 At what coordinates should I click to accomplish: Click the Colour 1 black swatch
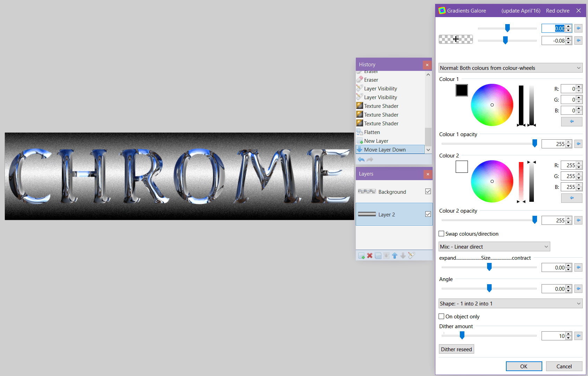[462, 90]
